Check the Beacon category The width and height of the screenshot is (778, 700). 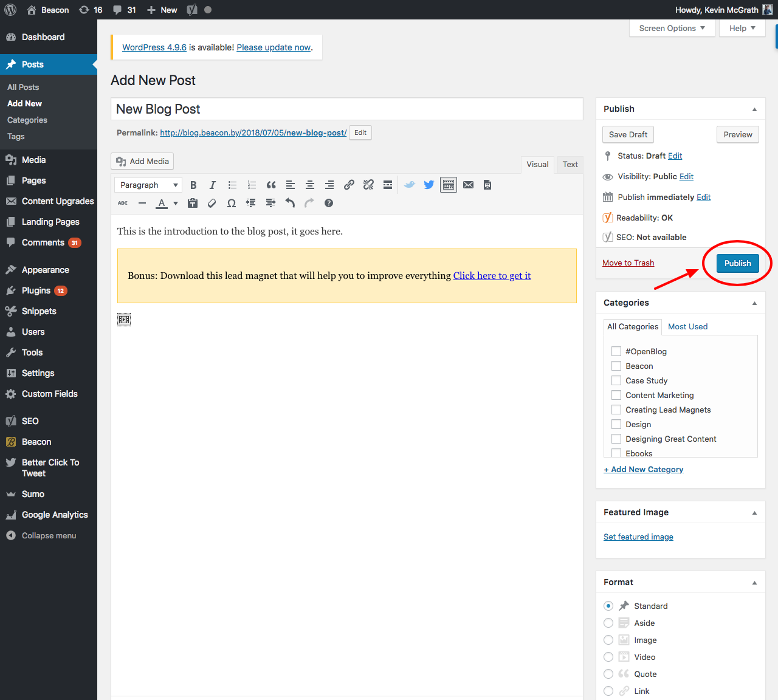616,366
